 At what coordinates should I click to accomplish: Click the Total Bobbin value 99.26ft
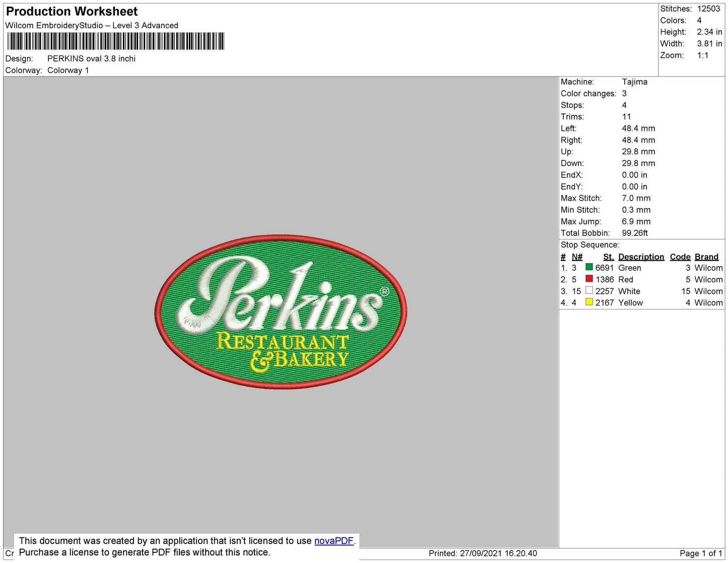click(635, 233)
